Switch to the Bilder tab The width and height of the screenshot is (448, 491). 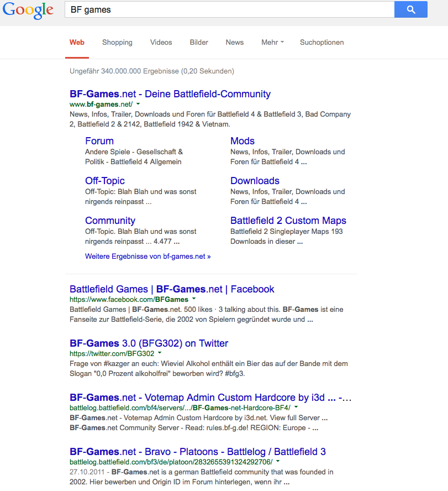199,42
